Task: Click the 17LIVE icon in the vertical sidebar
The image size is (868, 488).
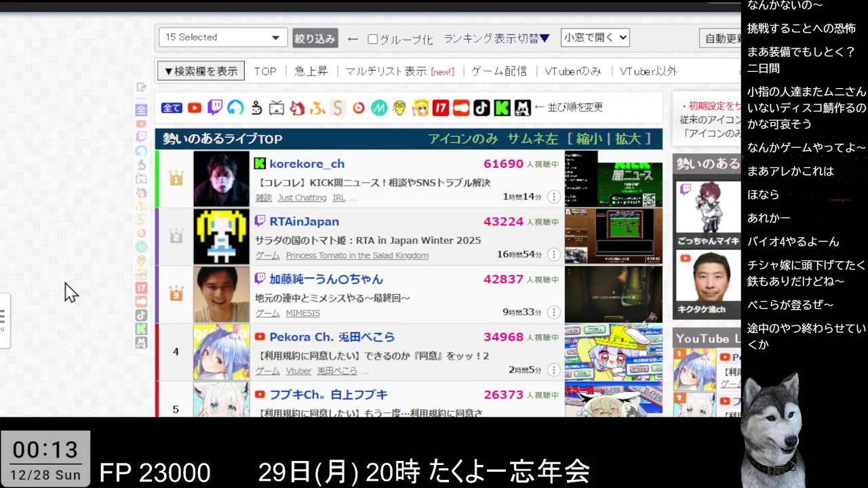Action: (x=141, y=288)
